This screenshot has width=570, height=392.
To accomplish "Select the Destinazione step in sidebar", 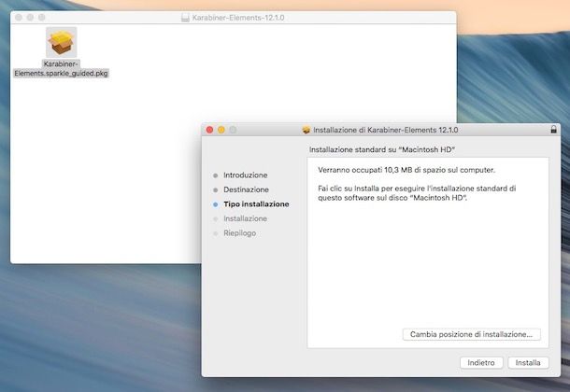I will (x=246, y=189).
